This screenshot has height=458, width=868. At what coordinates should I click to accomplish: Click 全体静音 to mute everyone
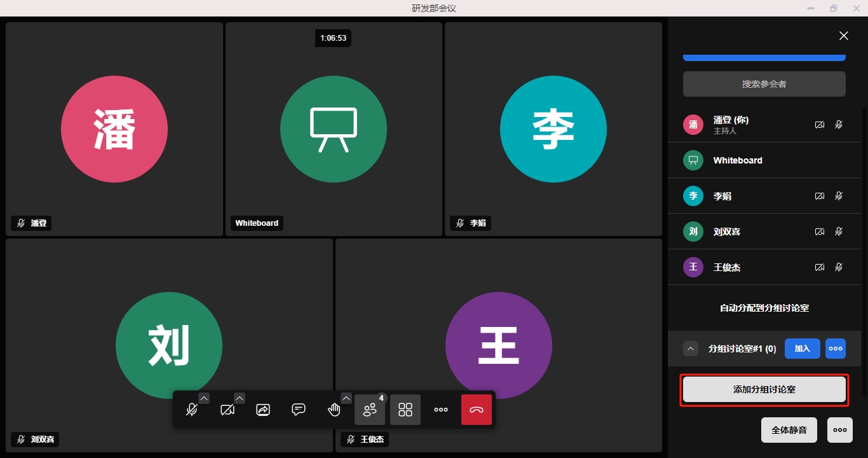(789, 430)
